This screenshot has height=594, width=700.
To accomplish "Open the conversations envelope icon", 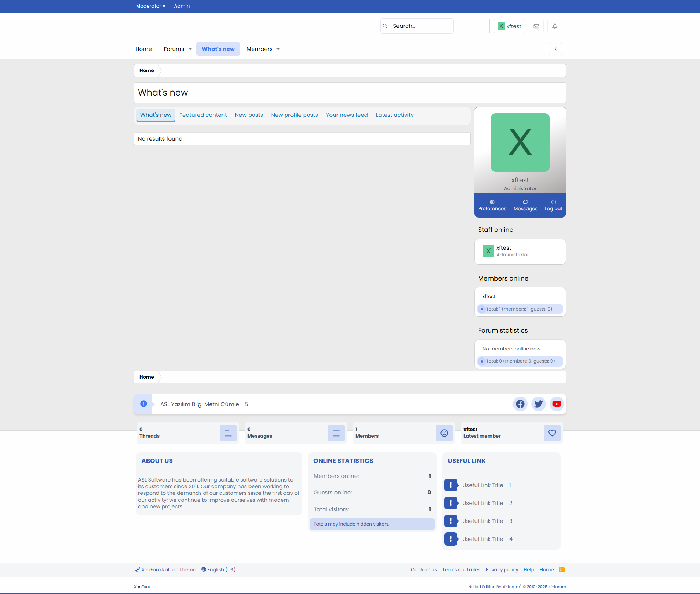I will point(536,26).
